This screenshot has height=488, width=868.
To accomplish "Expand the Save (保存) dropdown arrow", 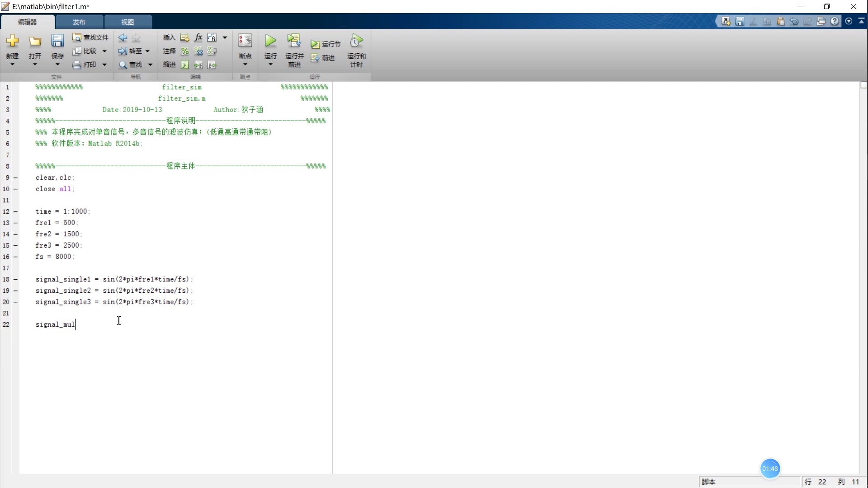I will [x=57, y=64].
